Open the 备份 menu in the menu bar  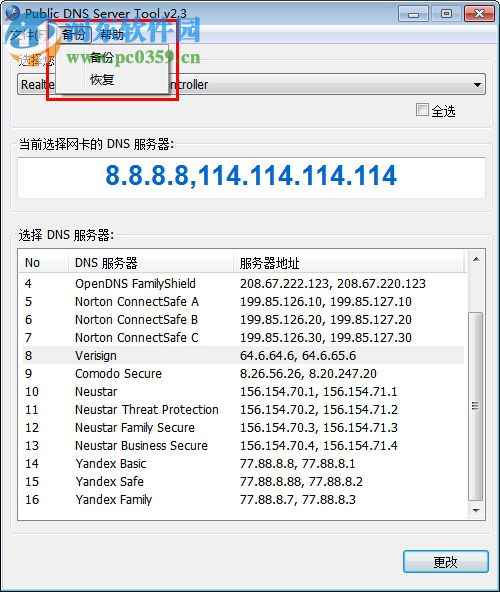pos(74,35)
